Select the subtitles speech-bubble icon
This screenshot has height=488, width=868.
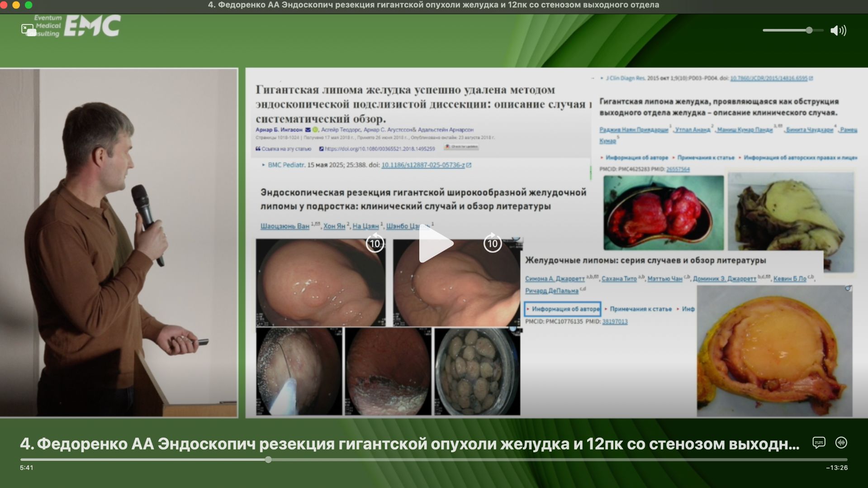(820, 443)
